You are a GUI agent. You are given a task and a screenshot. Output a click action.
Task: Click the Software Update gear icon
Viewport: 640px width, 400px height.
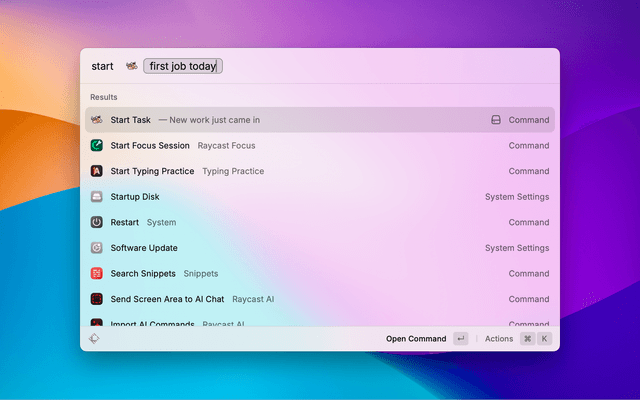point(97,248)
